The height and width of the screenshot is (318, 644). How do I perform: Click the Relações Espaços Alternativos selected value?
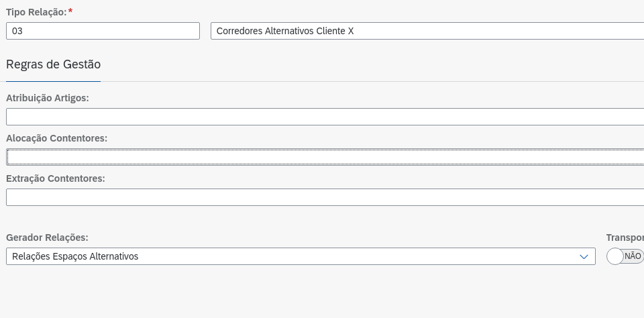pyautogui.click(x=75, y=256)
